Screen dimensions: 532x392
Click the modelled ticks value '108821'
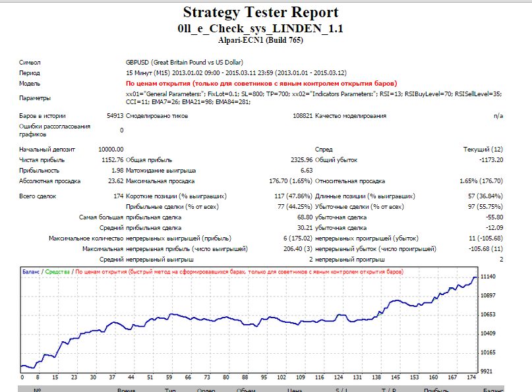(303, 116)
